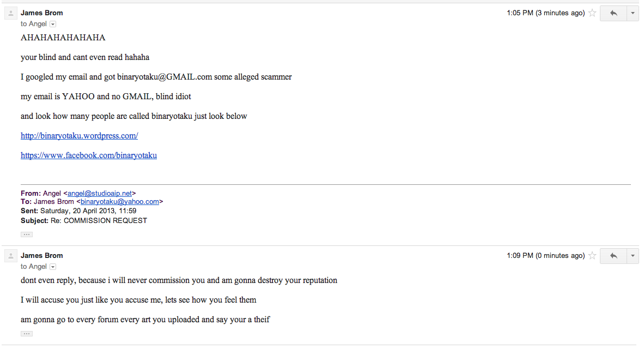Show recipient details in the second message
Image resolution: width=644 pixels, height=349 pixels.
click(x=53, y=267)
